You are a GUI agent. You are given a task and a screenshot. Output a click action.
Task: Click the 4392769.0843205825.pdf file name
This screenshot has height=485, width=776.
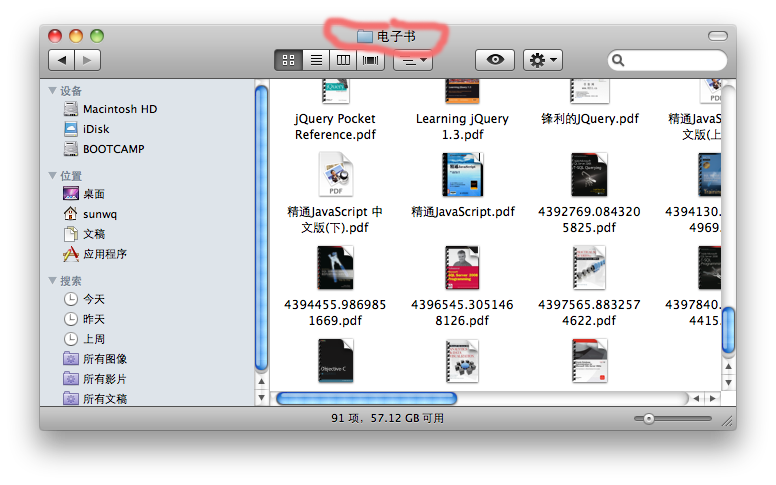pos(589,220)
